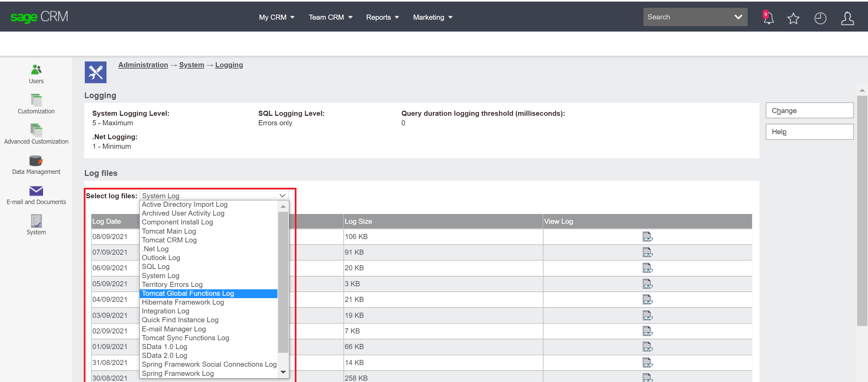Open the user profile icon
Image resolution: width=868 pixels, height=382 pixels.
847,18
